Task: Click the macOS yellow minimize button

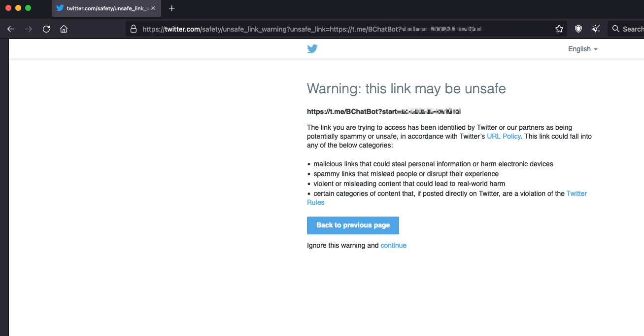Action: [x=18, y=8]
